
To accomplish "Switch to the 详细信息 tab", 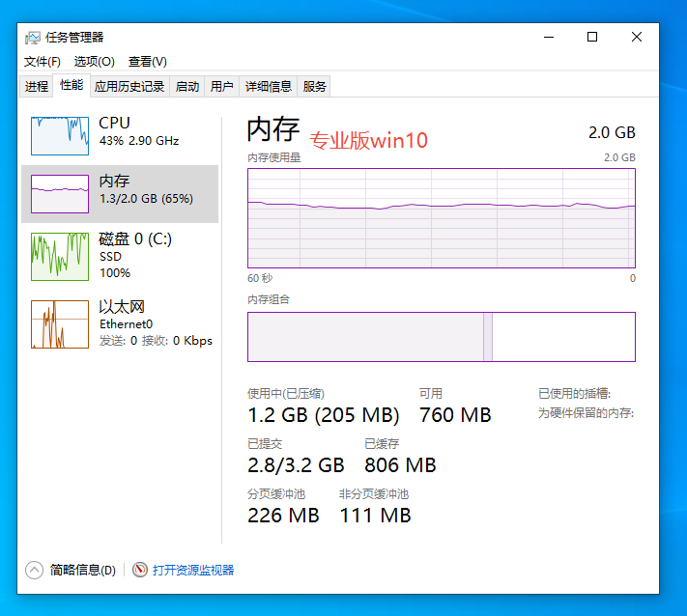I will click(x=269, y=86).
